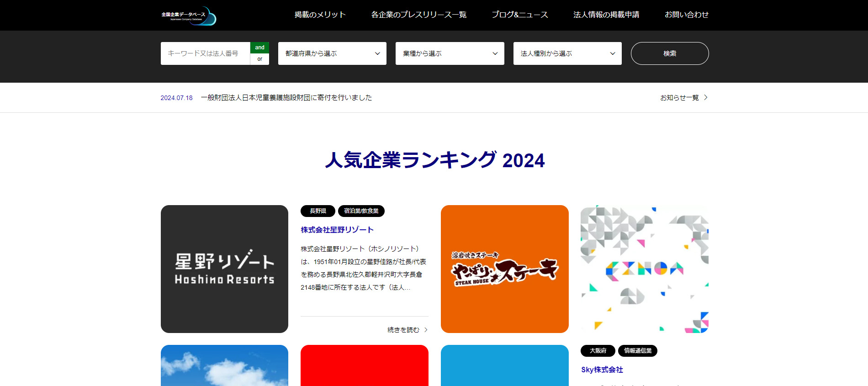Click 続きを読む for 星野リゾート

coord(403,330)
